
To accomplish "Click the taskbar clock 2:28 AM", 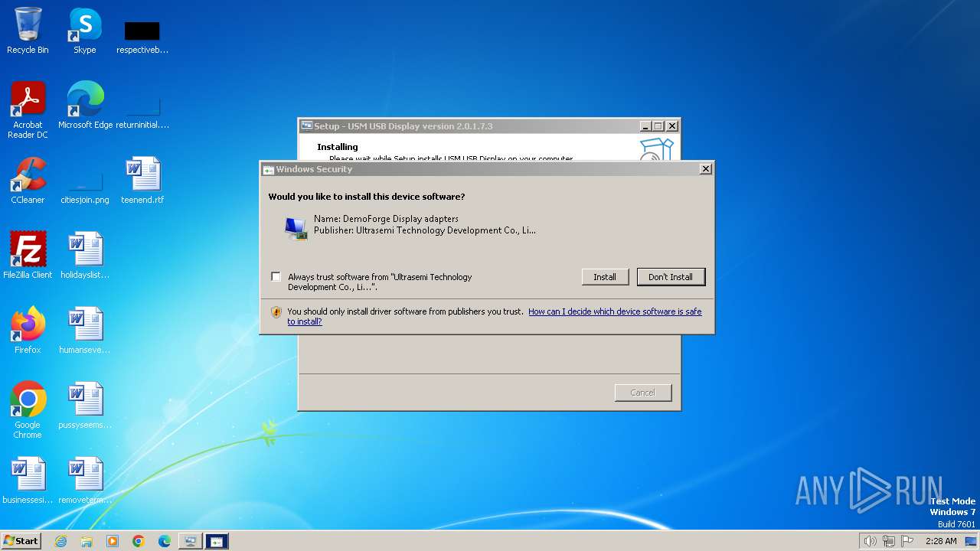I will point(941,541).
